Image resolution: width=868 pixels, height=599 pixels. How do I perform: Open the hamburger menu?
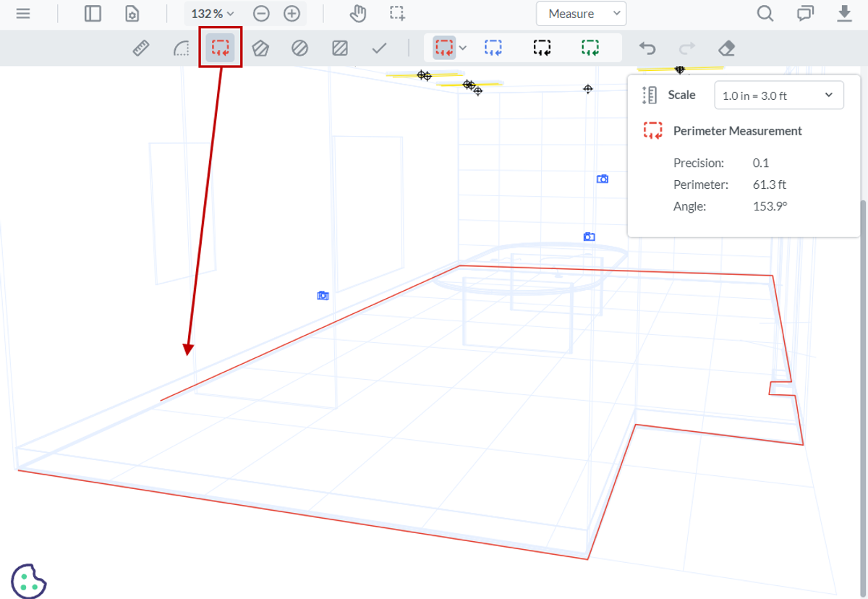23,13
